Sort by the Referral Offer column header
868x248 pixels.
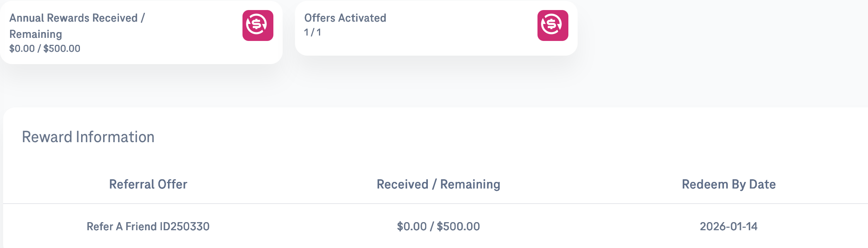coord(148,184)
